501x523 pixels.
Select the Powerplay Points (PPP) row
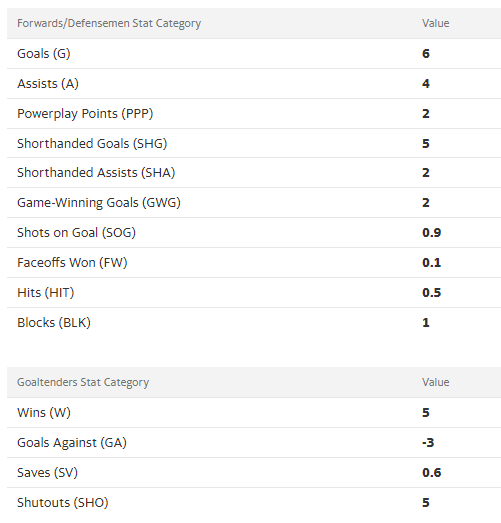[254, 113]
